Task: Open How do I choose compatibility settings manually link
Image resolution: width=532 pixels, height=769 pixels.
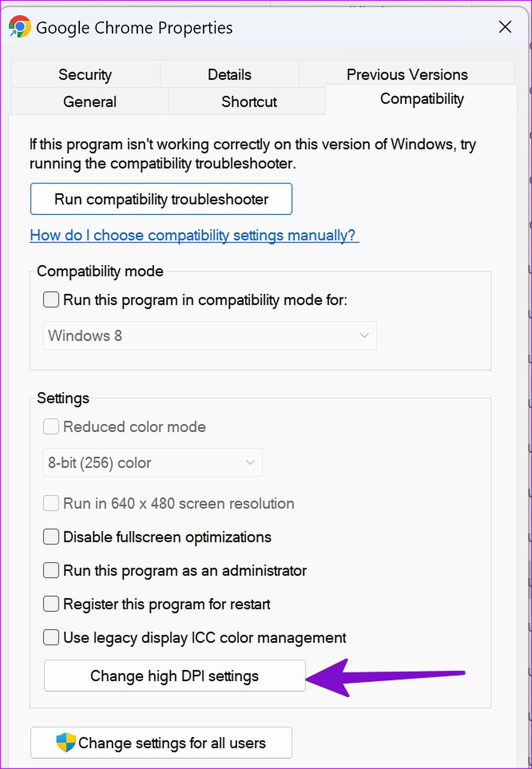Action: coord(194,235)
